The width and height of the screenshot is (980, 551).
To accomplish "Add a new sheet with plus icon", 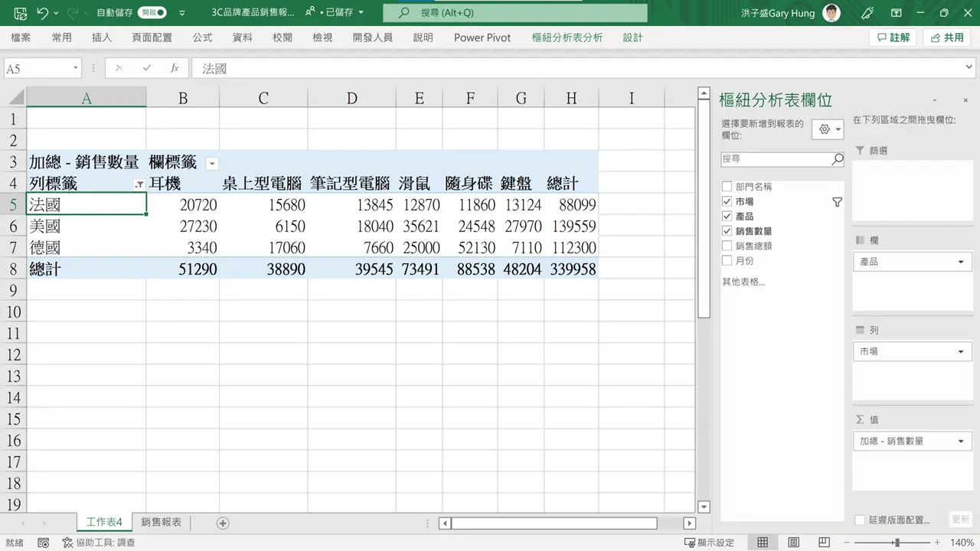I will pyautogui.click(x=223, y=523).
